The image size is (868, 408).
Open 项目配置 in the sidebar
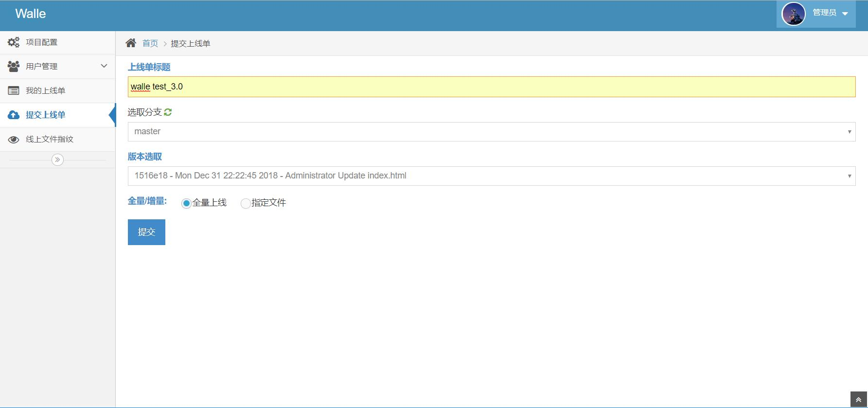coord(57,42)
